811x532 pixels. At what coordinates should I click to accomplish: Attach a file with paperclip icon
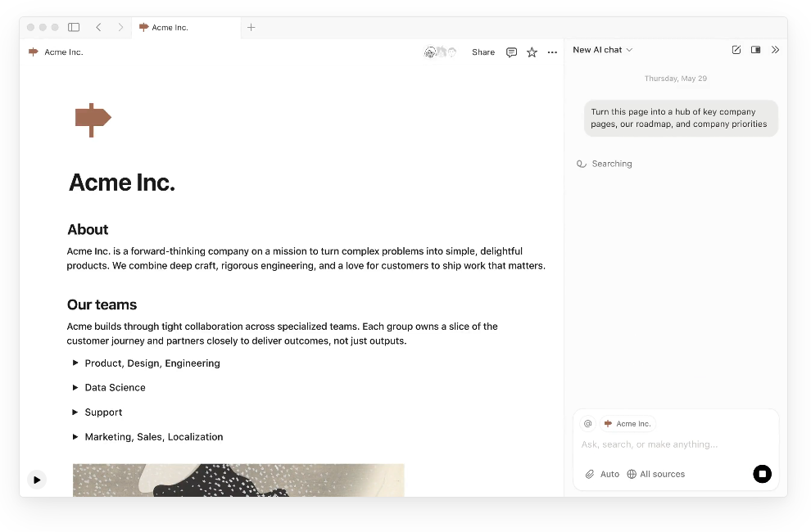point(589,474)
